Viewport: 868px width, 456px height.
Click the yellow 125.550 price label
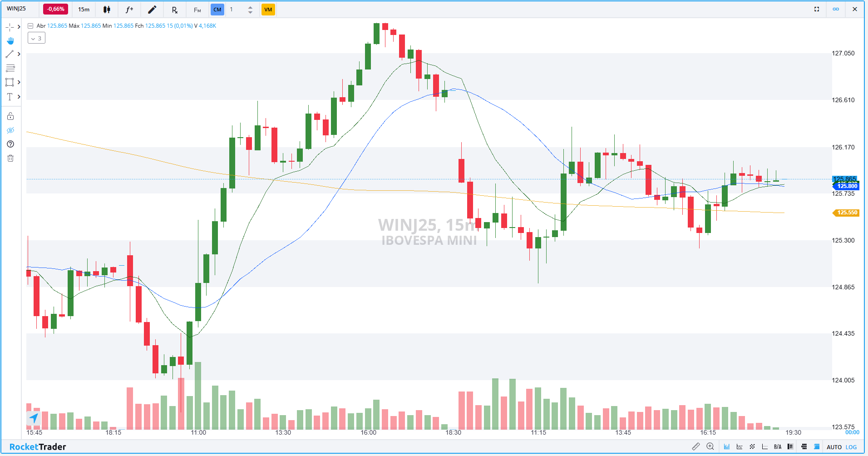pos(846,213)
